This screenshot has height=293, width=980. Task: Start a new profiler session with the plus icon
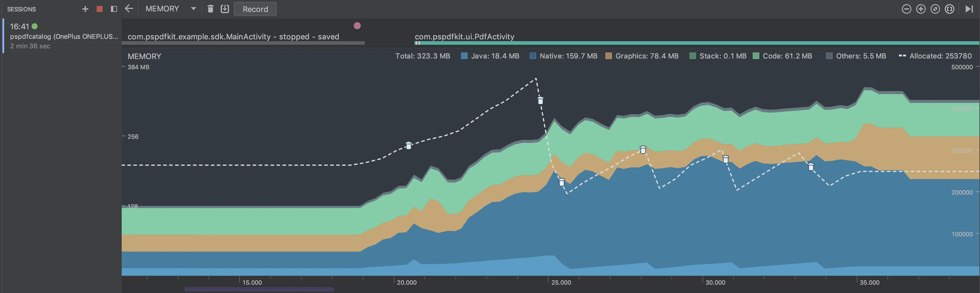coord(85,9)
